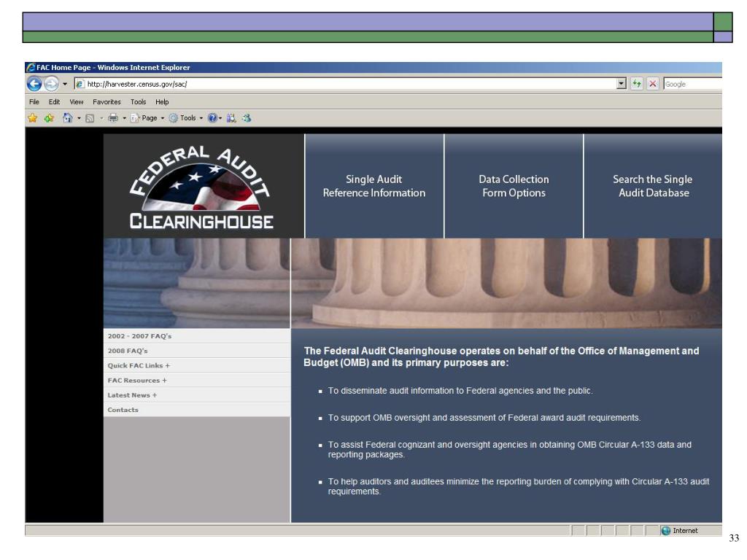Image resolution: width=747 pixels, height=560 pixels.
Task: Click the 'To help auditors and auditees' bullet text
Action: 519,486
